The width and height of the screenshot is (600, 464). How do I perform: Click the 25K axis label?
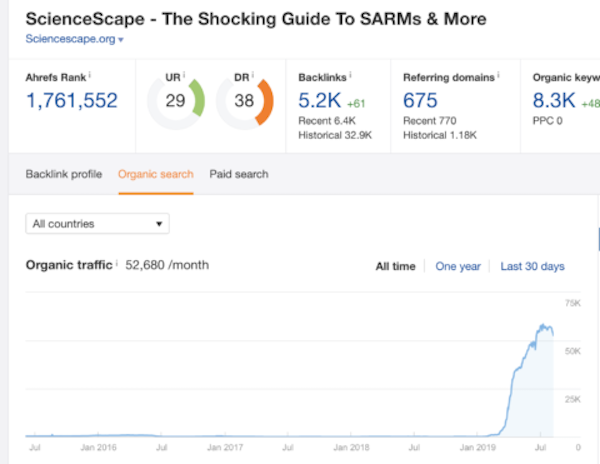[x=573, y=399]
